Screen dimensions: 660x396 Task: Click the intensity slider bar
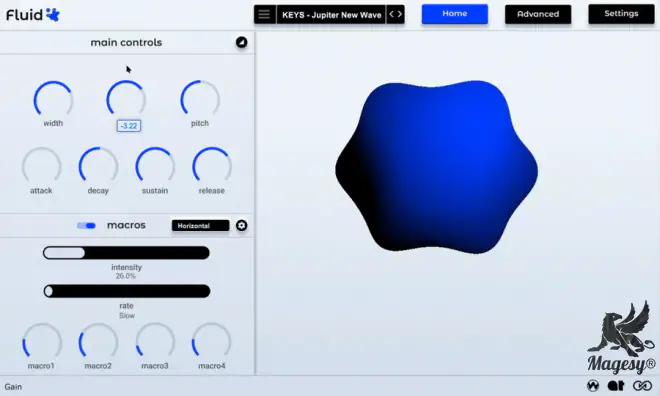(x=126, y=253)
